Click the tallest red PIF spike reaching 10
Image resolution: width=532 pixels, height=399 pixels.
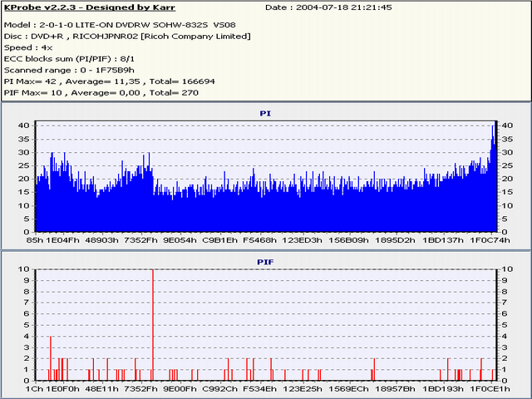153,324
